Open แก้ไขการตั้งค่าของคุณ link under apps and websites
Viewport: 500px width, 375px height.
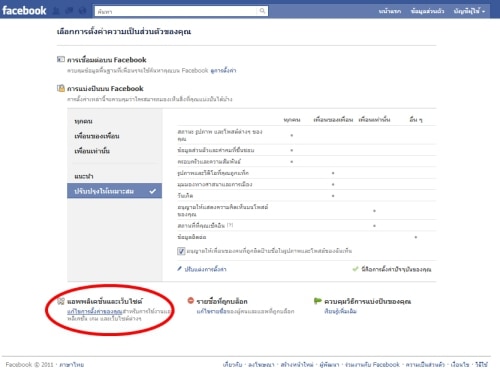(x=95, y=311)
